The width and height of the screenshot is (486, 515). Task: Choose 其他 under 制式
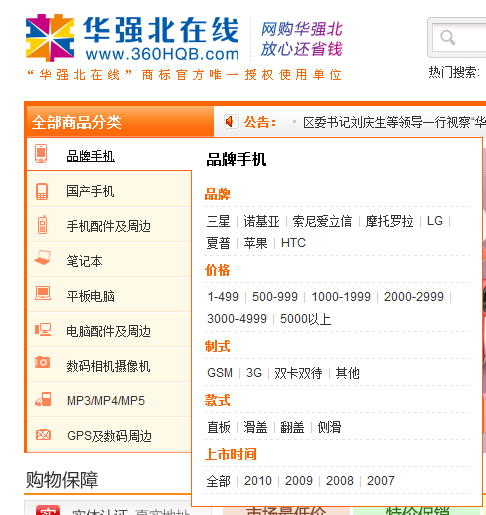[348, 373]
